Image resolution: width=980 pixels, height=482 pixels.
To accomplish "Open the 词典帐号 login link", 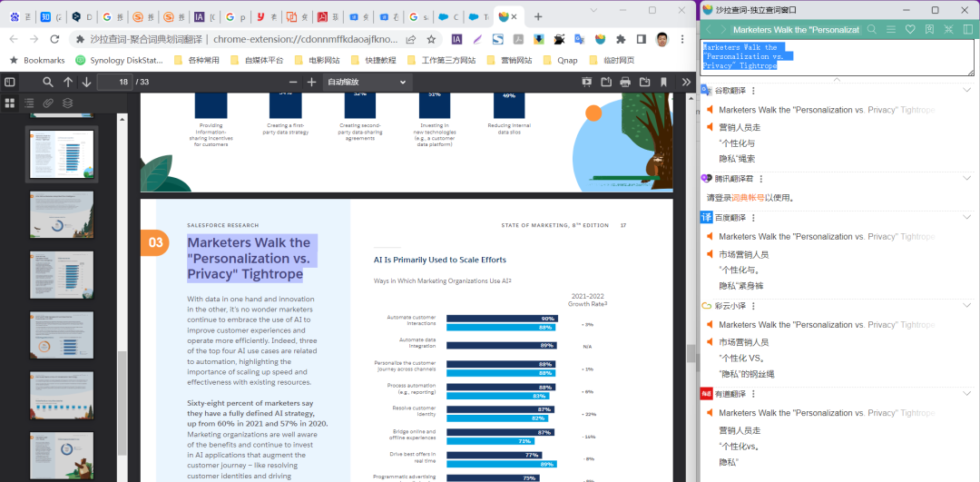I will [748, 198].
